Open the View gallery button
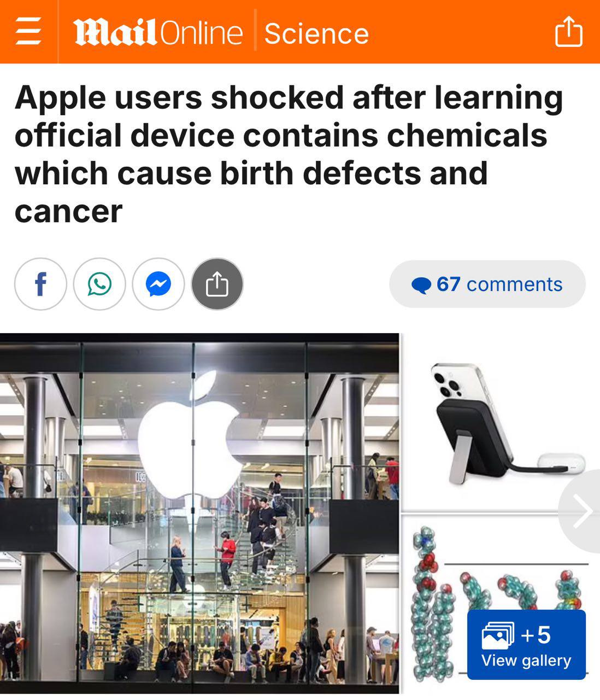600x700 pixels. (x=526, y=645)
